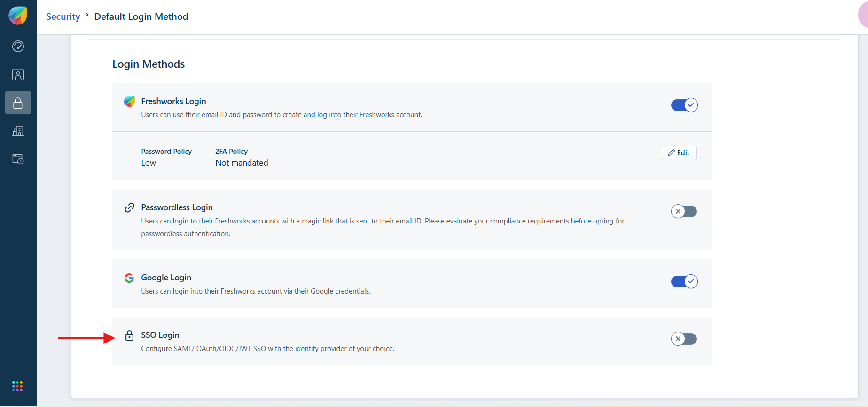Viewport: 868px width, 407px height.
Task: Go back to Security breadcrumb
Action: point(63,16)
